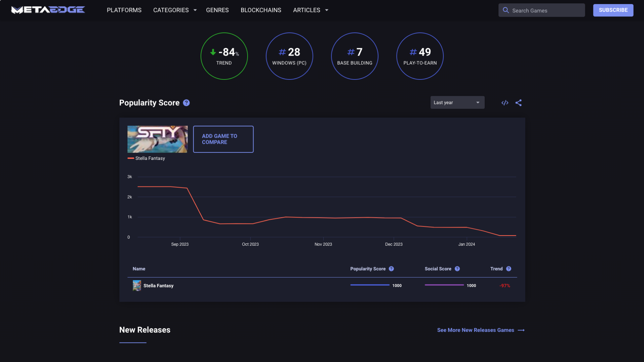Click the search magnifier icon
The width and height of the screenshot is (644, 362).
(506, 10)
